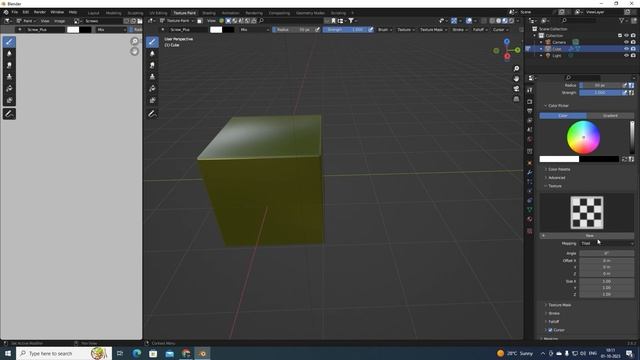Screen dimensions: 640x360
Task: Toggle Collection visibility eye in the outliner
Action: [x=626, y=36]
